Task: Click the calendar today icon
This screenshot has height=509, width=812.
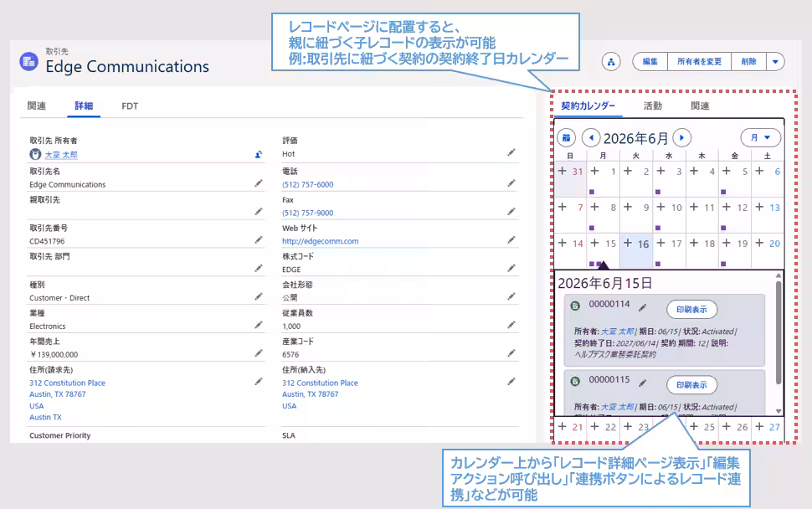Action: (566, 138)
